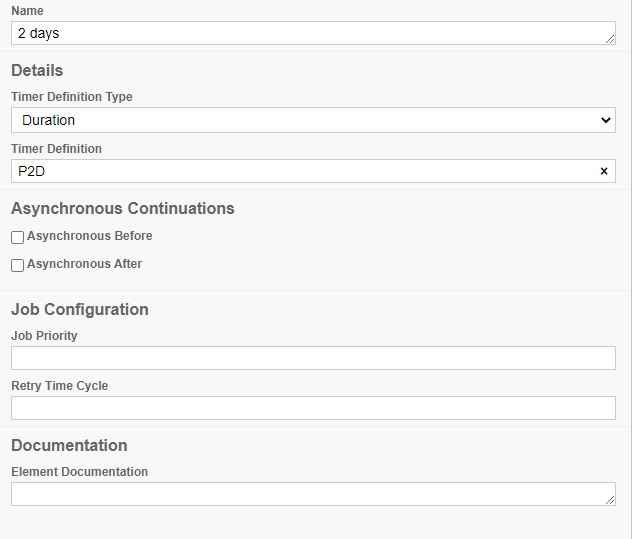Click the "Timer Definition Type" field label
The image size is (632, 539).
72,97
